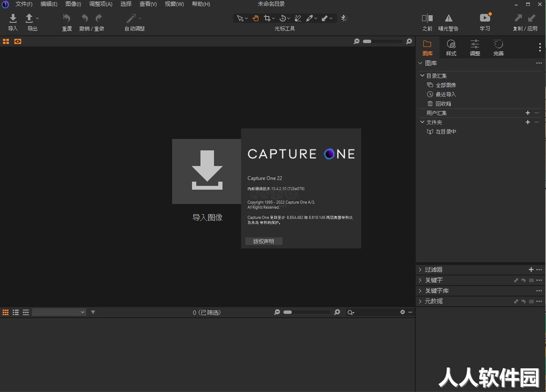The height and width of the screenshot is (392, 546).
Task: Click the viewer zoom-in magnifier icon
Action: click(x=409, y=41)
